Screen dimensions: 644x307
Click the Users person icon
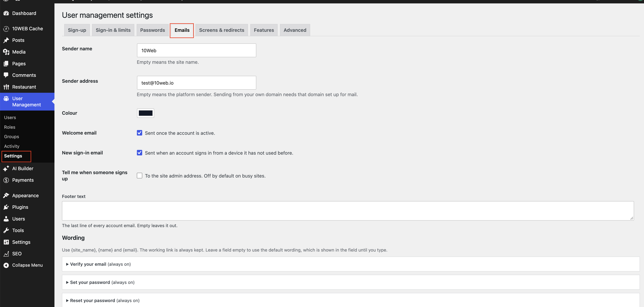(x=6, y=219)
